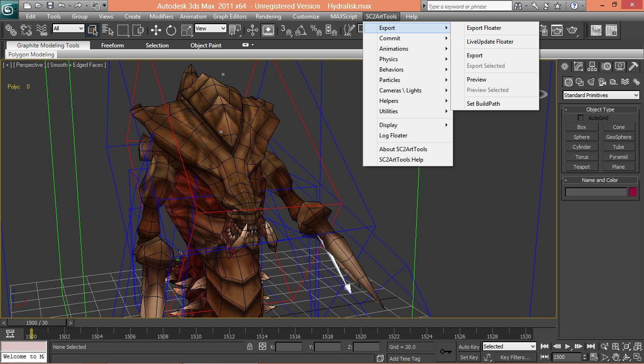This screenshot has width=644, height=364.
Task: Toggle Window/Crossing selection mode
Action: (x=138, y=30)
